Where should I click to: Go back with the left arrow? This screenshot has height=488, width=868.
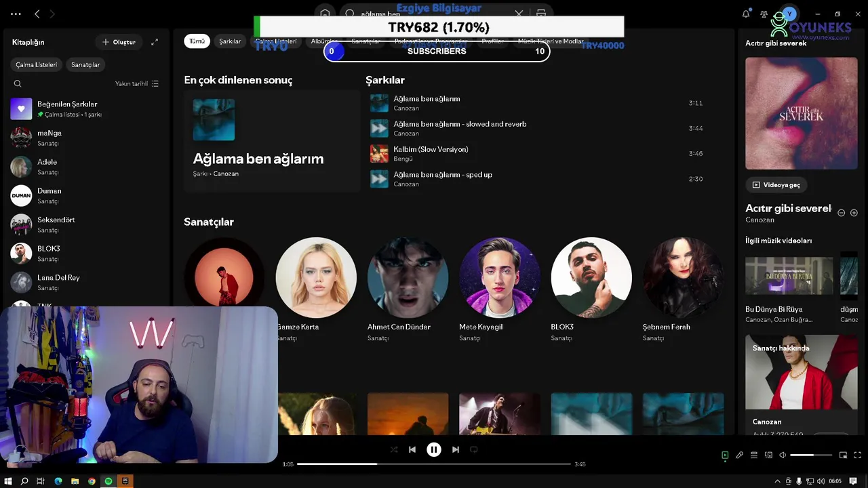[x=37, y=14]
